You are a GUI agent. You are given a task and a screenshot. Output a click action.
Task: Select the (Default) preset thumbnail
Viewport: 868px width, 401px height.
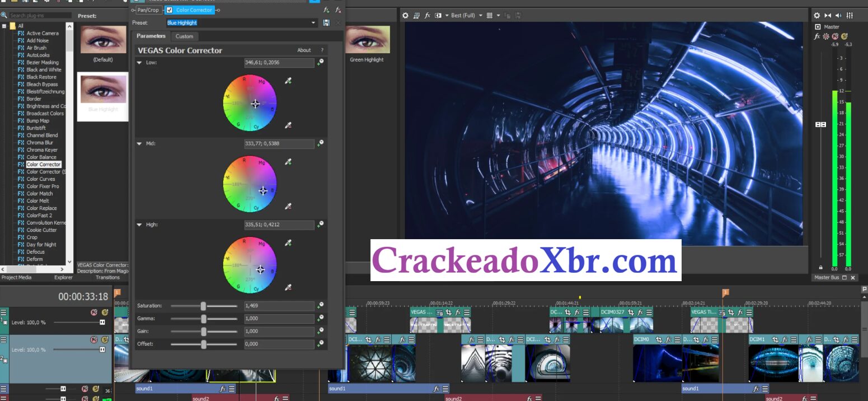pos(103,39)
